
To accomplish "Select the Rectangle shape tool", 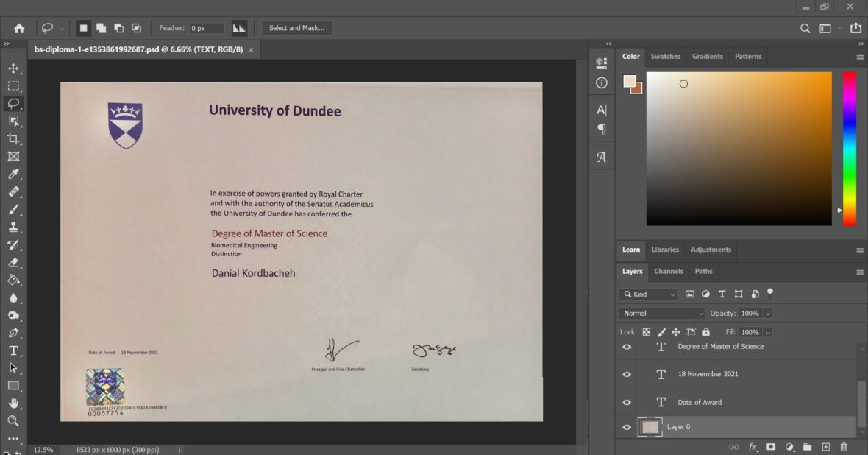I will pos(13,386).
